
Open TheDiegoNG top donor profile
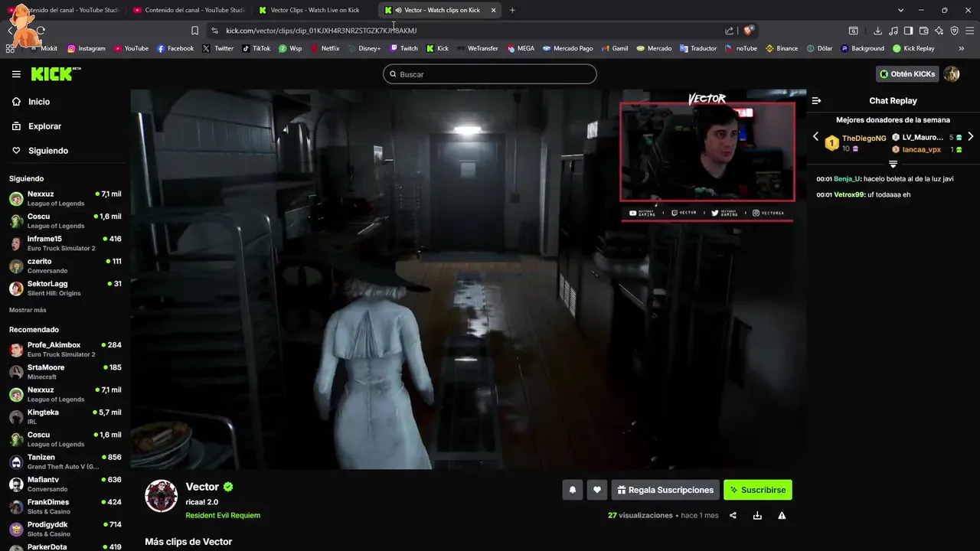(x=864, y=139)
